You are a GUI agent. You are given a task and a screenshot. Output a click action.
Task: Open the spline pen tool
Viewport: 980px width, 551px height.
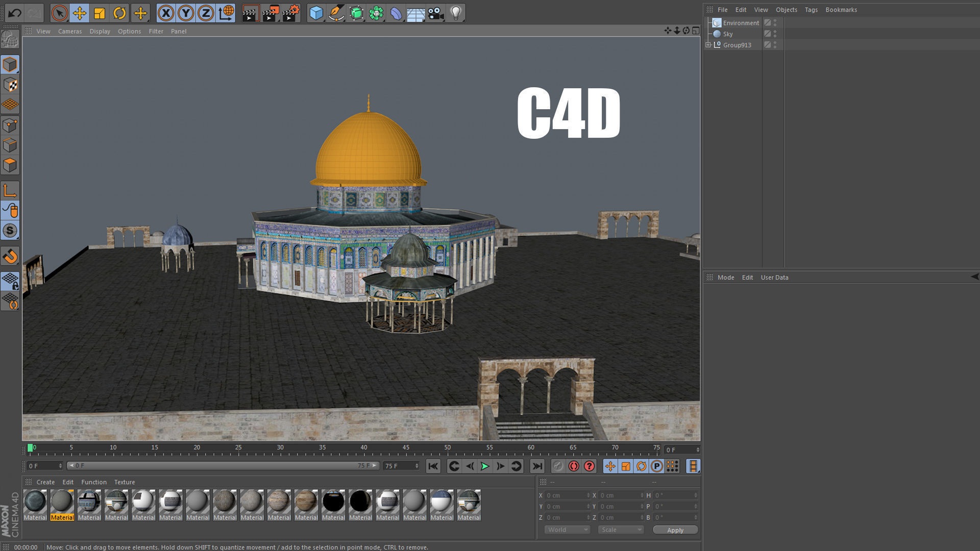pos(336,13)
